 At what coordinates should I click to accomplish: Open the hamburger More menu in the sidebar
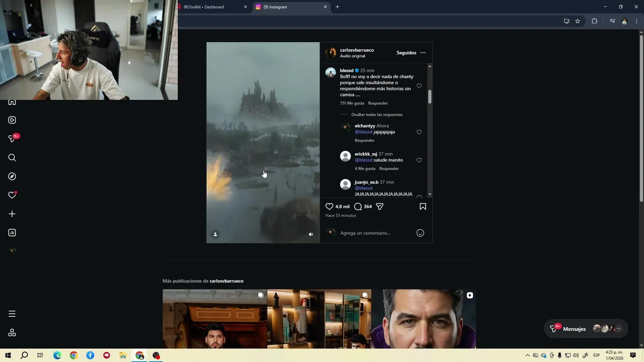click(12, 314)
